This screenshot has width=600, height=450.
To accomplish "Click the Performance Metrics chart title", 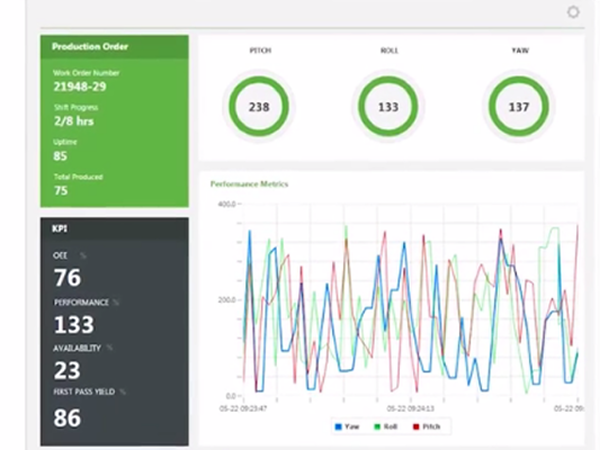I will point(249,184).
